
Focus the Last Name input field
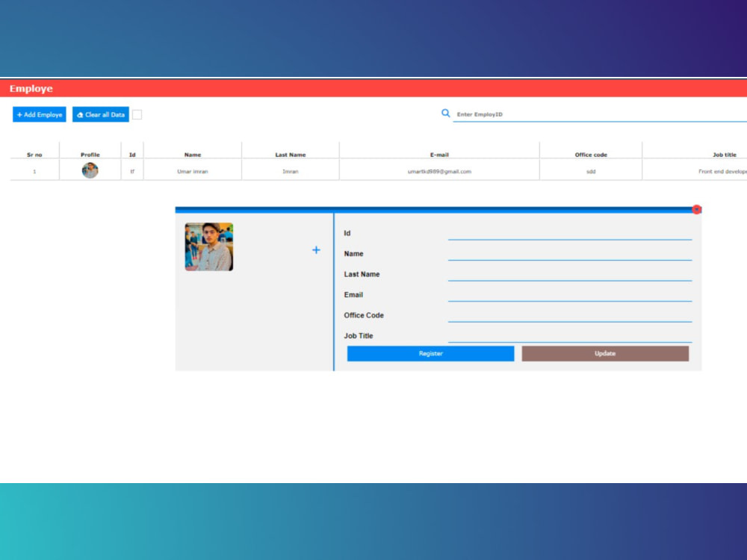click(570, 274)
